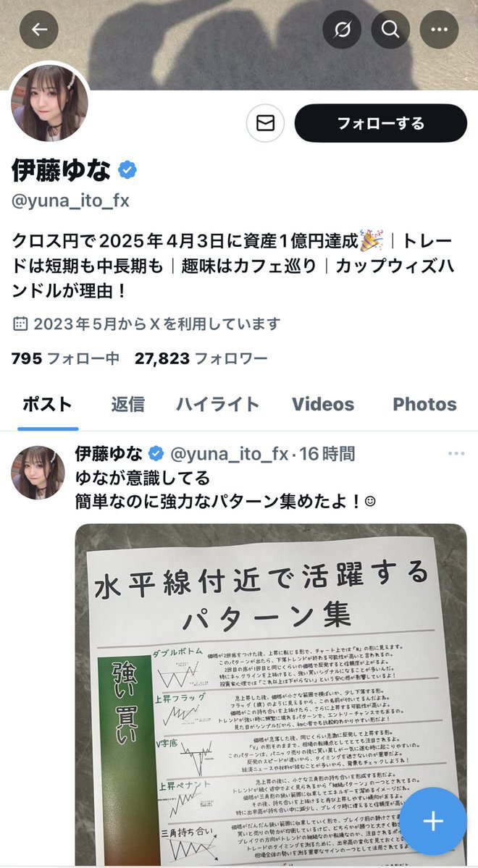Open the search magnifier icon
The height and width of the screenshot is (868, 478).
(x=390, y=30)
